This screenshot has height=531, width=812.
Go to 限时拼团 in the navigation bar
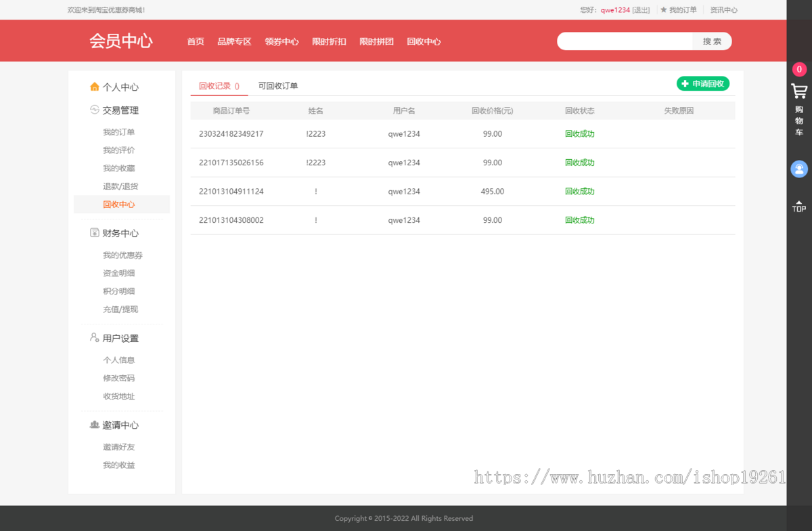point(376,41)
